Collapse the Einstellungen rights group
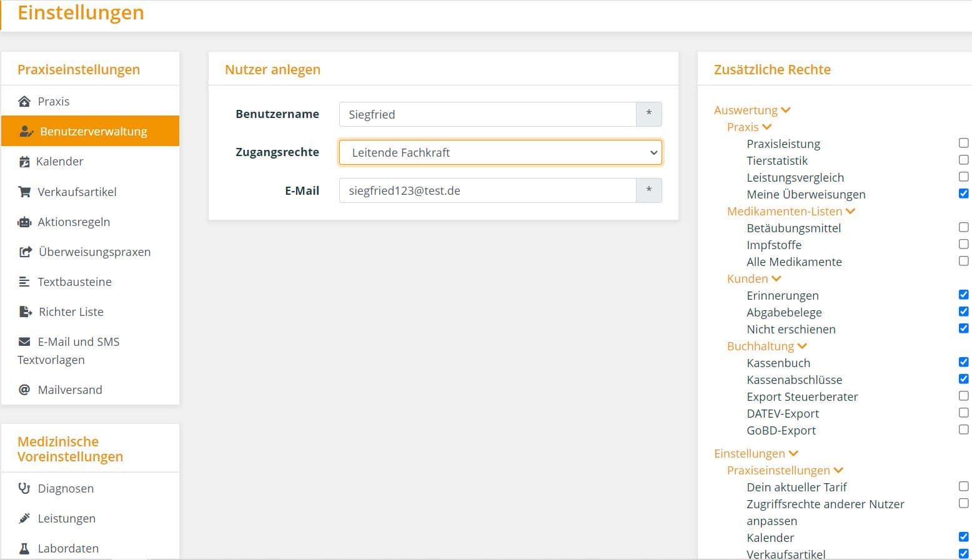The image size is (972, 560). pos(756,453)
